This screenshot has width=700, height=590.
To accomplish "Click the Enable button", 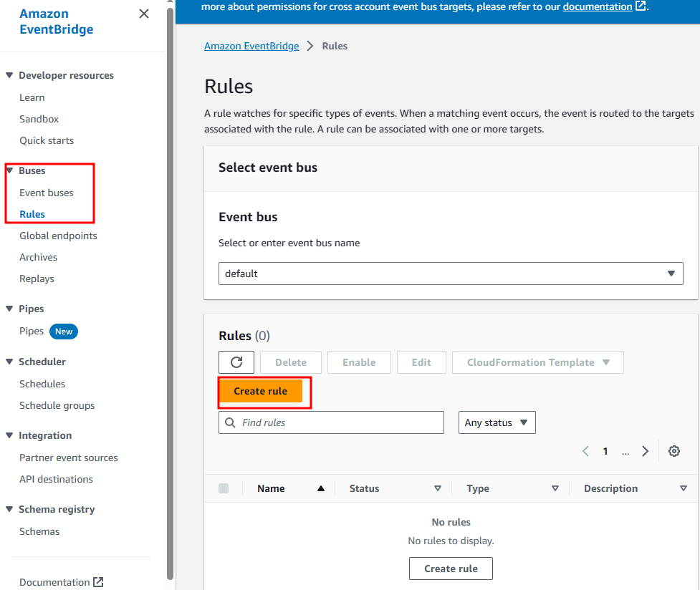I will coord(359,362).
